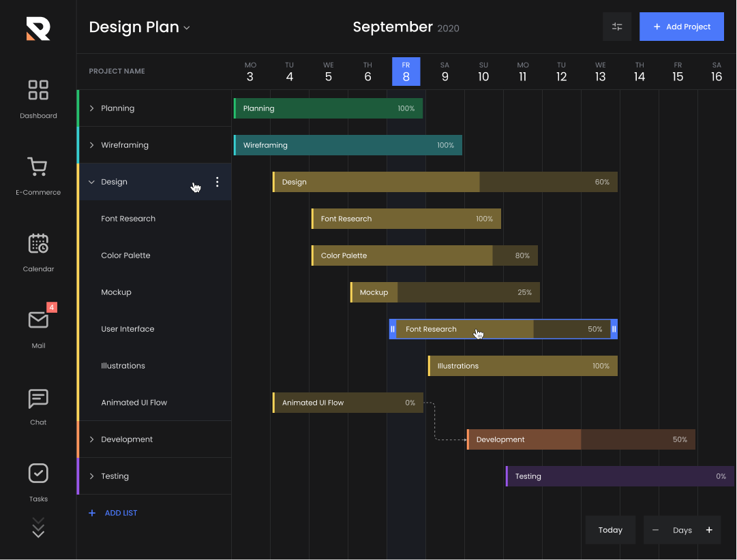Image resolution: width=737 pixels, height=560 pixels.
Task: Open the Design row three-dot menu
Action: click(x=217, y=182)
